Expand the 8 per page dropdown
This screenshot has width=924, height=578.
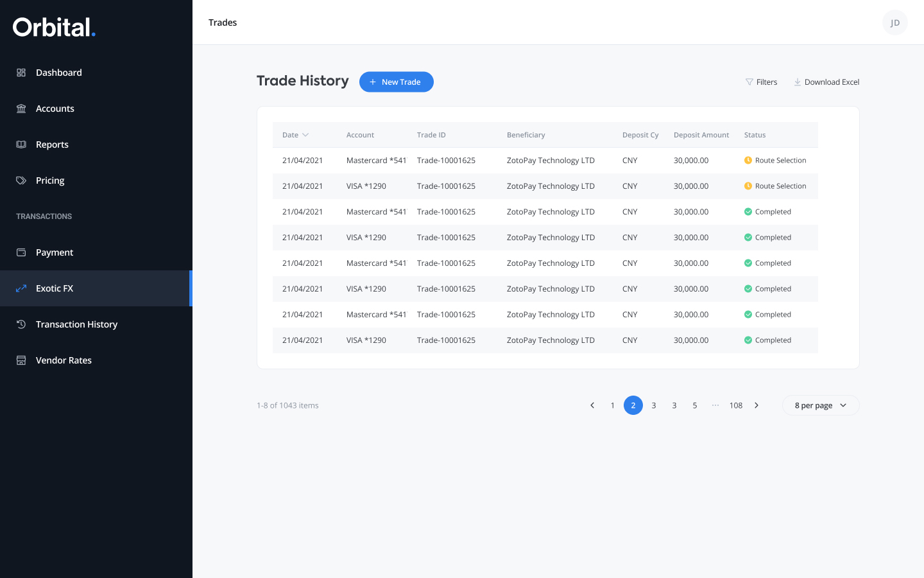[821, 405]
